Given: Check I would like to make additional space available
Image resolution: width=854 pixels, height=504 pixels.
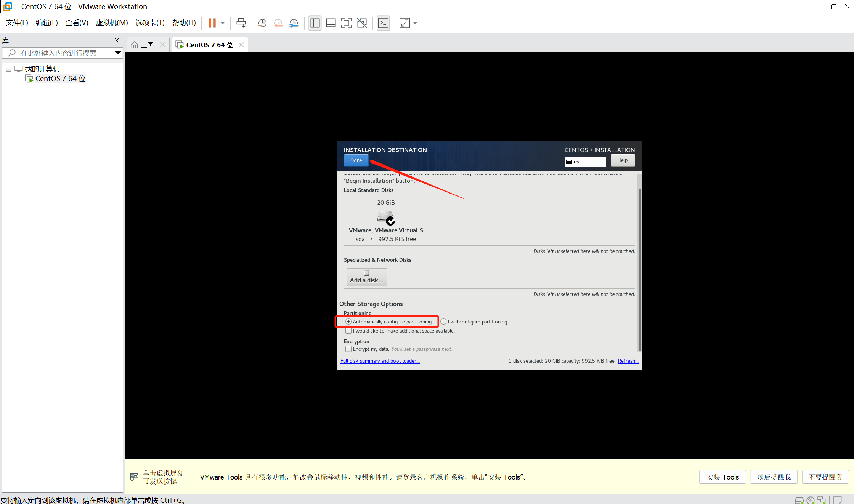Looking at the screenshot, I should (x=348, y=331).
